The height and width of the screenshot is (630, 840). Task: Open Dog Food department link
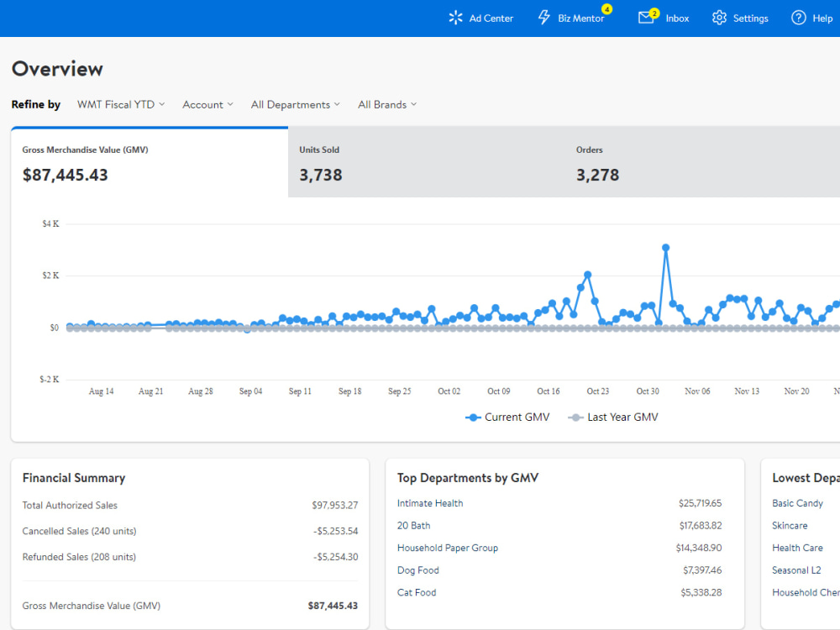(417, 570)
